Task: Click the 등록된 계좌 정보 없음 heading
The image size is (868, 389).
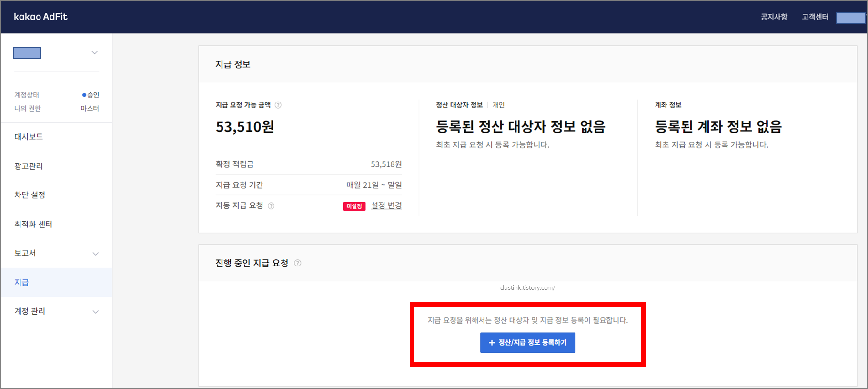Action: (718, 127)
